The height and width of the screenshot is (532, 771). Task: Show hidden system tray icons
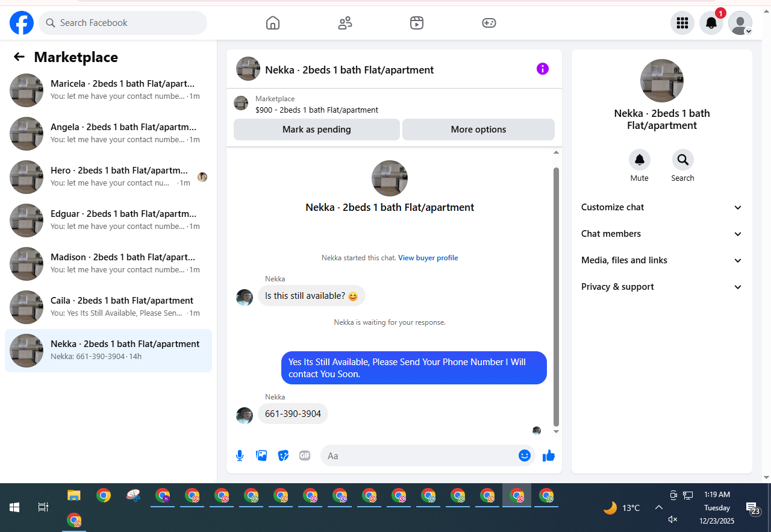[x=659, y=508]
